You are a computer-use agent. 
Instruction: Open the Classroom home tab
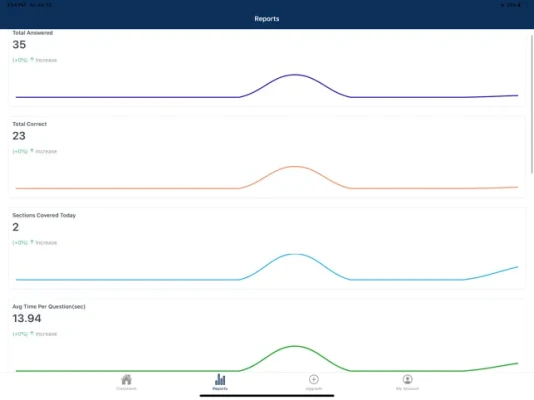coord(126,382)
